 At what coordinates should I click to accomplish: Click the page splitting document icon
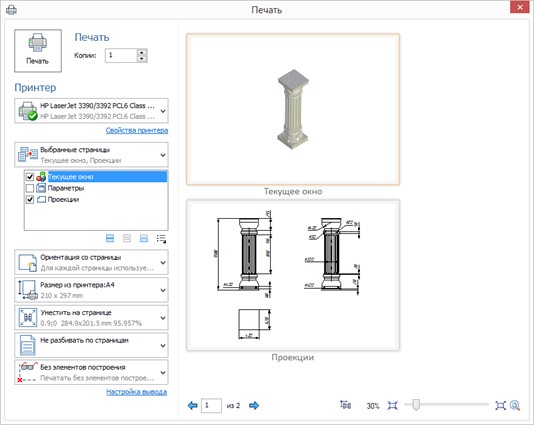pos(27,345)
